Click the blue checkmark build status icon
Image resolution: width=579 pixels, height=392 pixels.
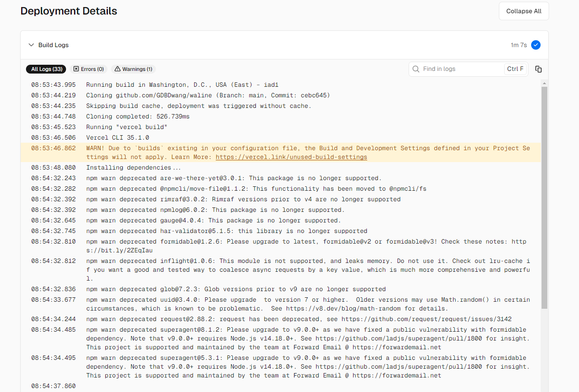click(x=536, y=45)
